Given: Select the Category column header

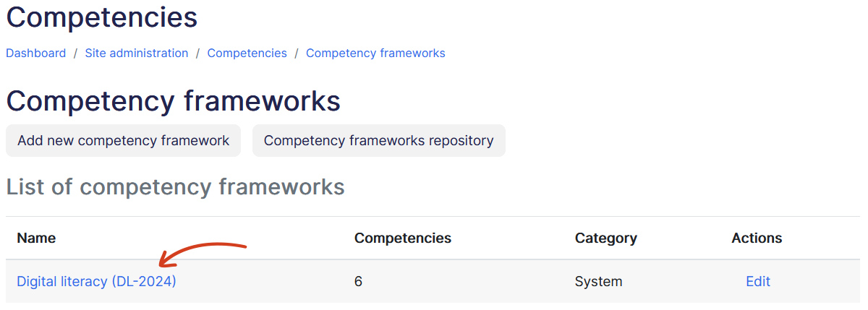Looking at the screenshot, I should pos(605,238).
